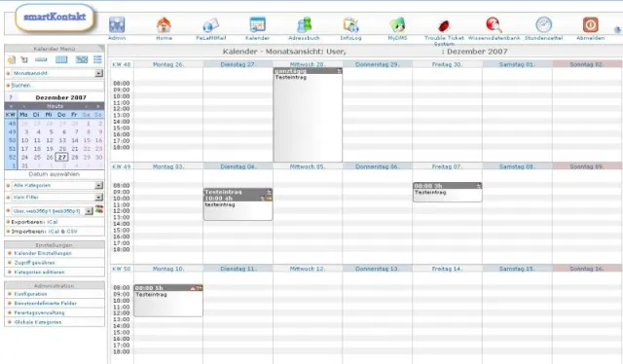Switch to multi-week view icon
Screen dimensions: 623x364
82,59
